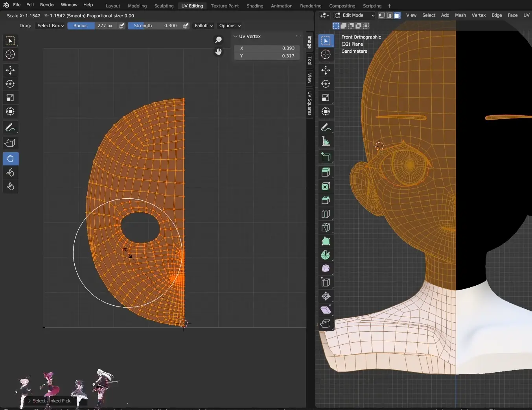Switch to vertex select mode
Screen dimensions: 532x410
coord(381,15)
